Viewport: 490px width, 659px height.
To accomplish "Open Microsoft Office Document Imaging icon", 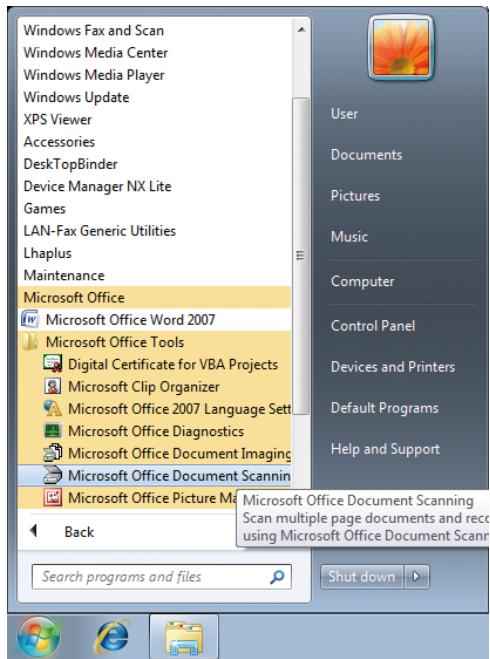I will point(53,453).
